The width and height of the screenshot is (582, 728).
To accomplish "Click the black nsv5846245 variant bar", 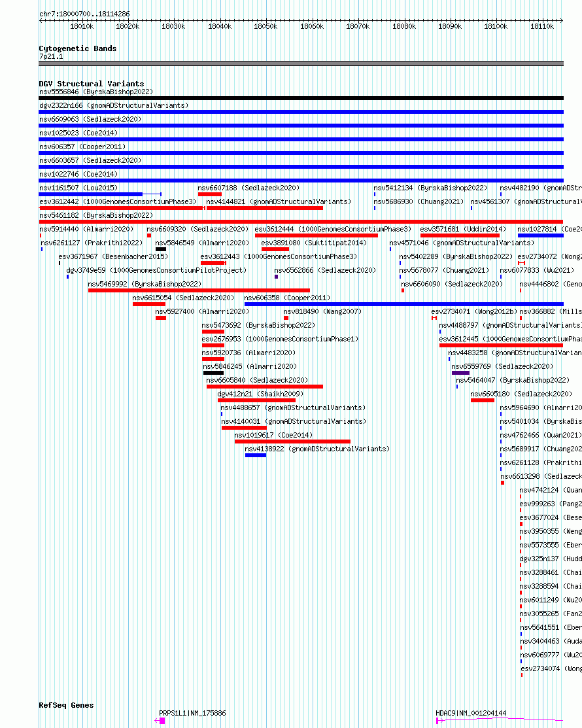I will point(213,373).
